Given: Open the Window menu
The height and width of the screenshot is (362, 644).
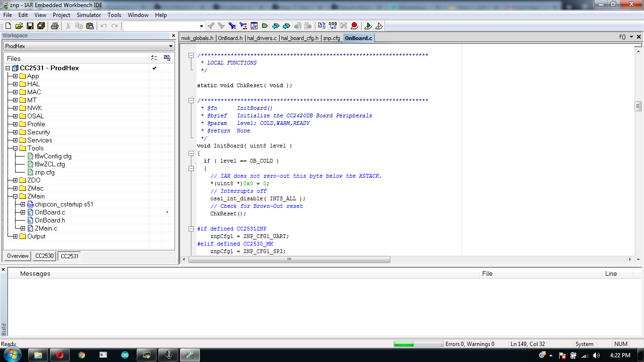Looking at the screenshot, I should (x=138, y=15).
